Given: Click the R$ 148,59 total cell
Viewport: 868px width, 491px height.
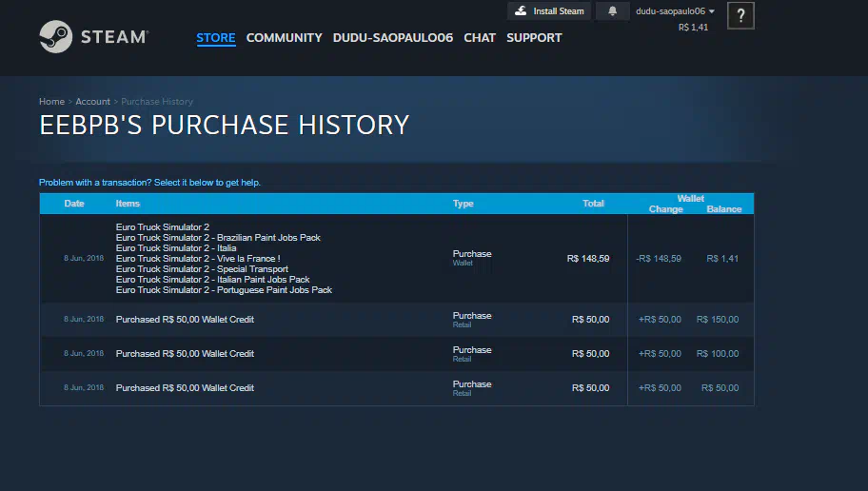Looking at the screenshot, I should [x=588, y=259].
